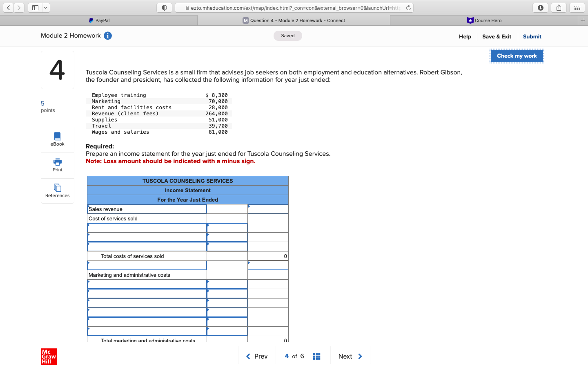Click the 'Total costs of services sold' label
The width and height of the screenshot is (588, 368).
[x=132, y=256]
